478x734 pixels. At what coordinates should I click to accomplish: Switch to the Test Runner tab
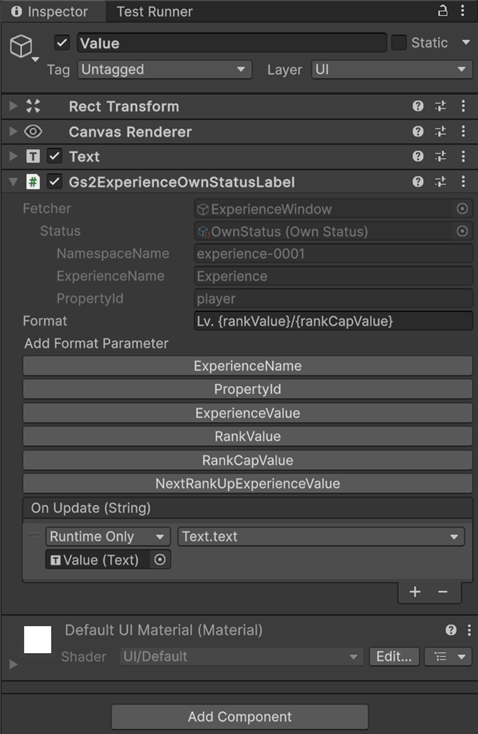(x=154, y=11)
